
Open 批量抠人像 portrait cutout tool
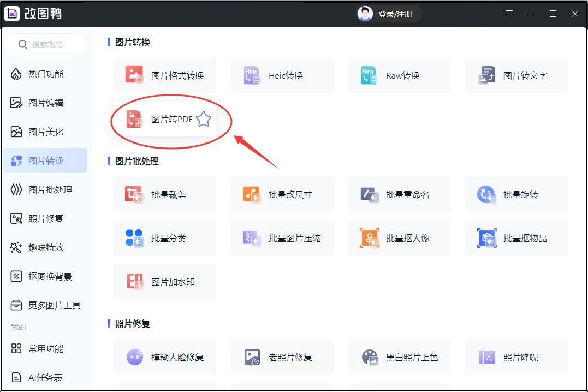[x=400, y=238]
